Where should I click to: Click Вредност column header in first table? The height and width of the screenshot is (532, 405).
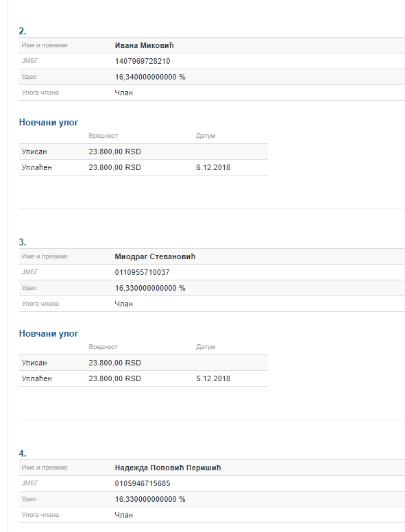point(103,136)
